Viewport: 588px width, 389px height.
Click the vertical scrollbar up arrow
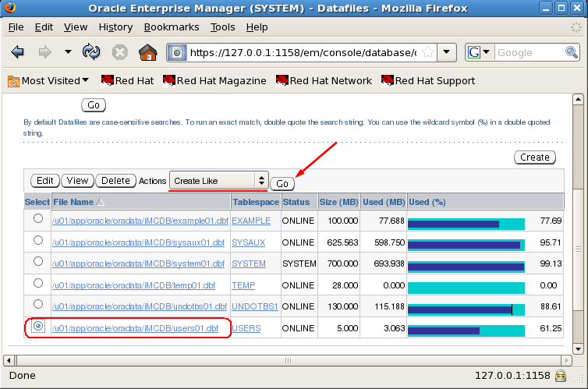click(x=578, y=99)
